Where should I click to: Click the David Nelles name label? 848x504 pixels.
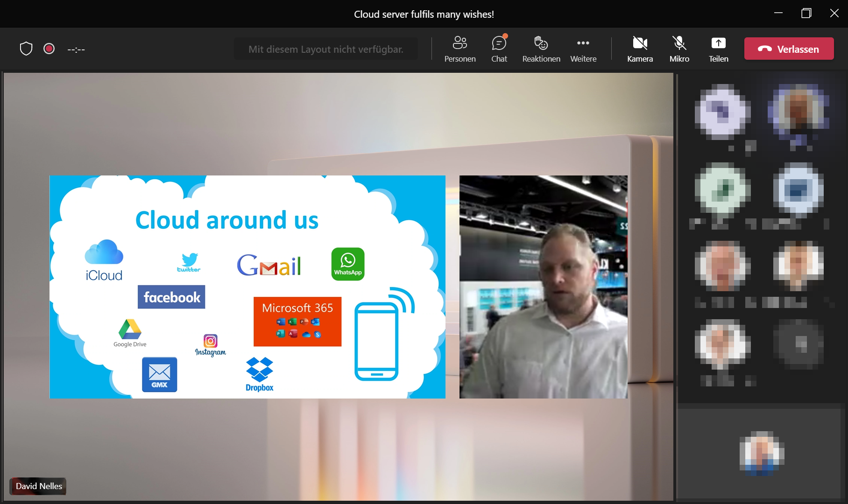point(39,486)
